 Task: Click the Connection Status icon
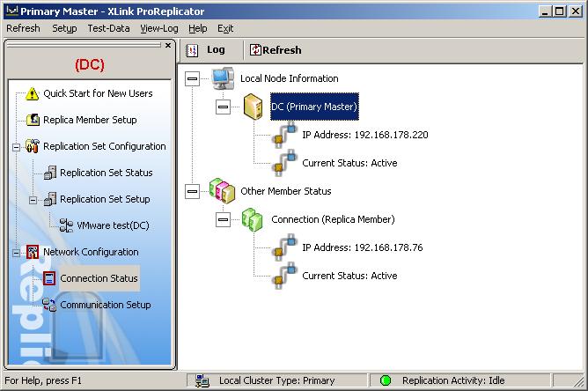[x=49, y=278]
